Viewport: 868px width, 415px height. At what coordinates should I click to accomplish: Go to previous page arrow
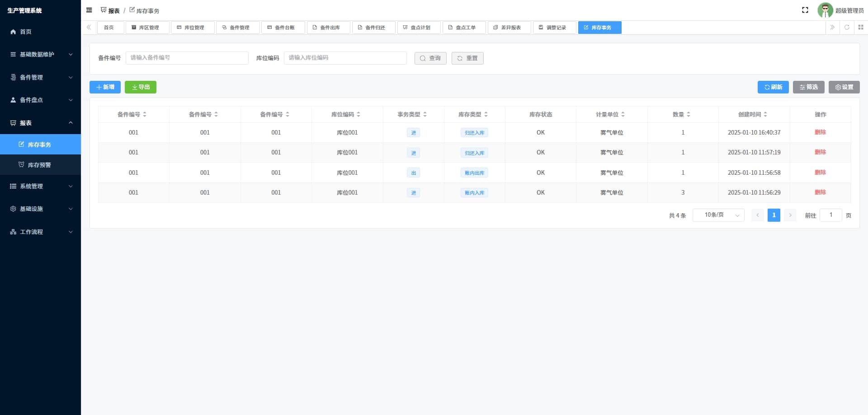pos(758,215)
